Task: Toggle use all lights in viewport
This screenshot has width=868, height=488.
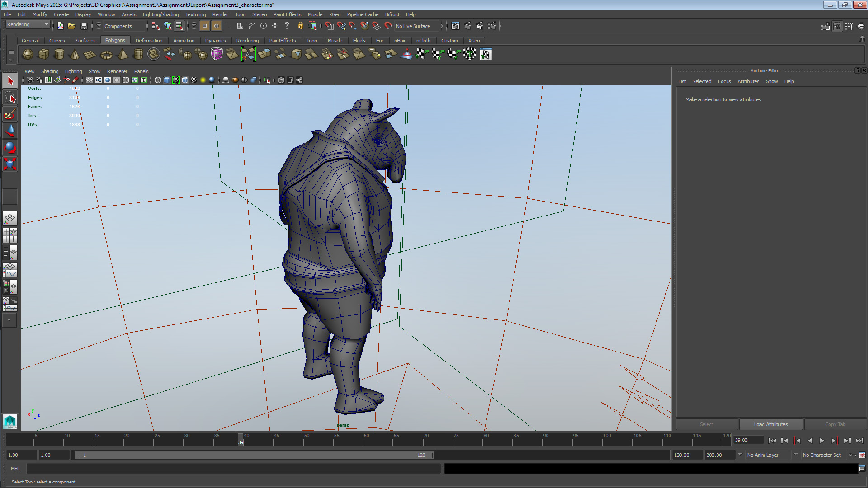Action: 203,80
